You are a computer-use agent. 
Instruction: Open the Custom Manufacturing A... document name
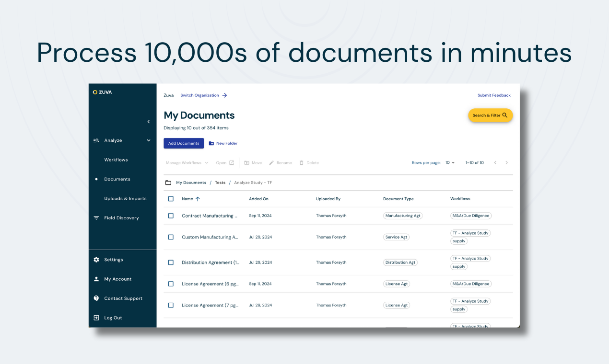tap(210, 237)
